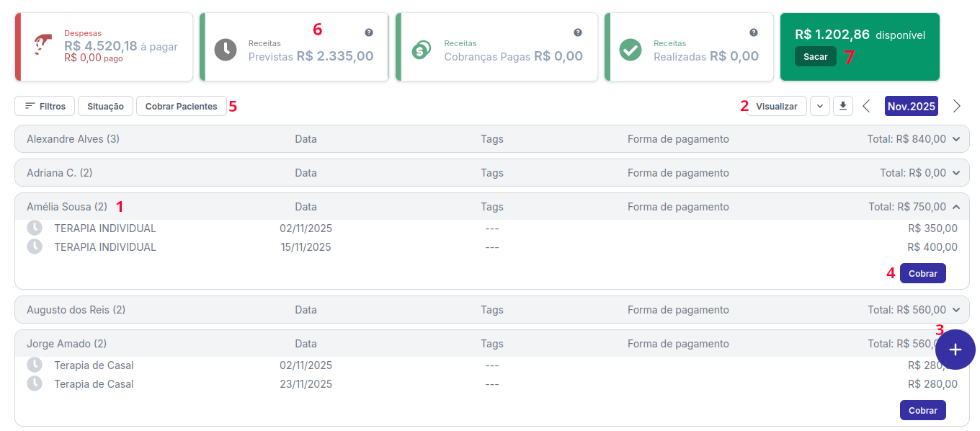The width and height of the screenshot is (980, 431).
Task: Click help icon on Cobranças Pagas card
Action: tap(578, 32)
